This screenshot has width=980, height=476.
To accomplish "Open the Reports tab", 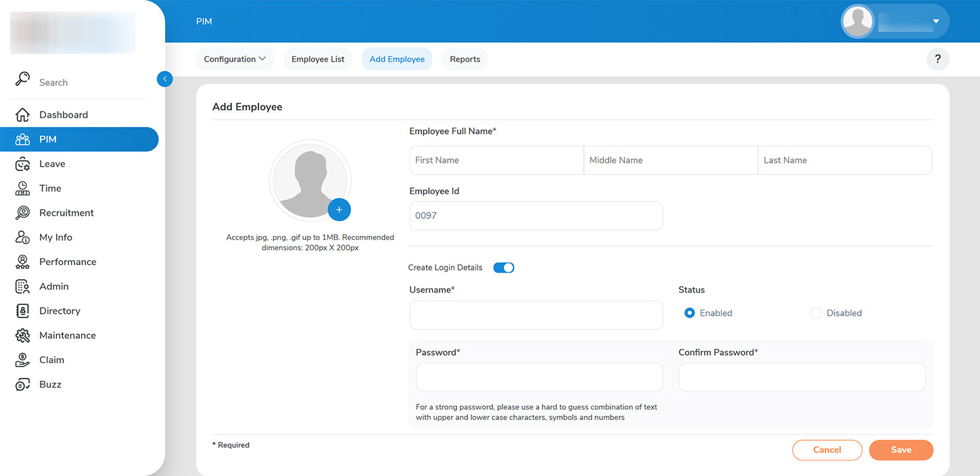I will point(465,59).
